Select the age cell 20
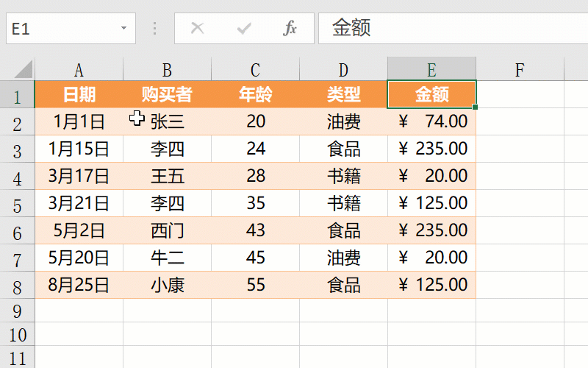The image size is (588, 368). 255,121
